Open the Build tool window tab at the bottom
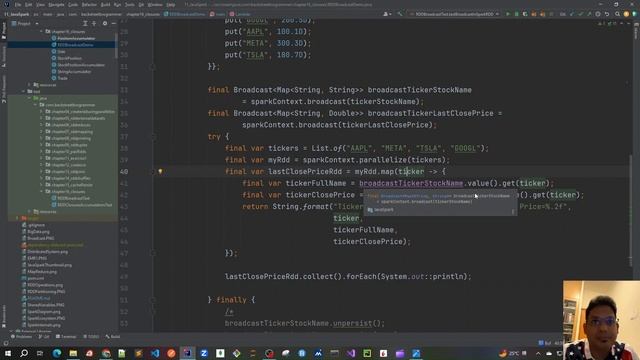640x360 pixels. point(113,337)
